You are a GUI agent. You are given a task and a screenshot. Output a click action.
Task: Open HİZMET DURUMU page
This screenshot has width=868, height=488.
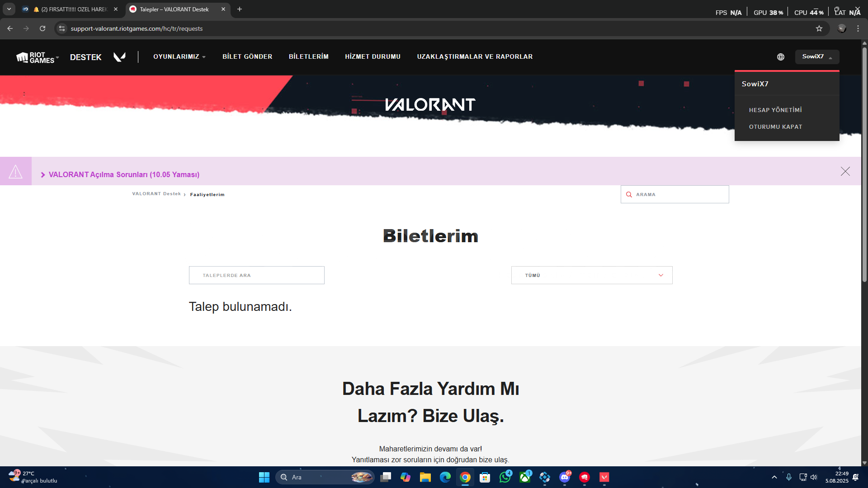pos(373,57)
